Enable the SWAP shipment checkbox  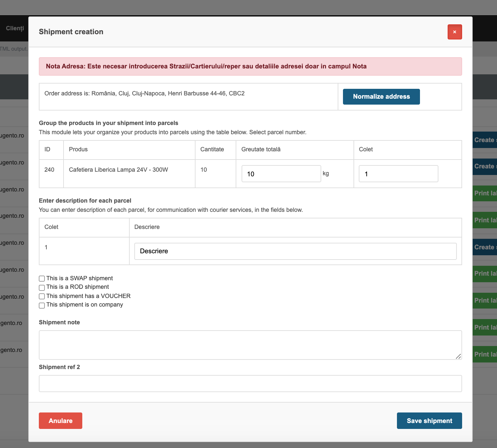pyautogui.click(x=42, y=279)
